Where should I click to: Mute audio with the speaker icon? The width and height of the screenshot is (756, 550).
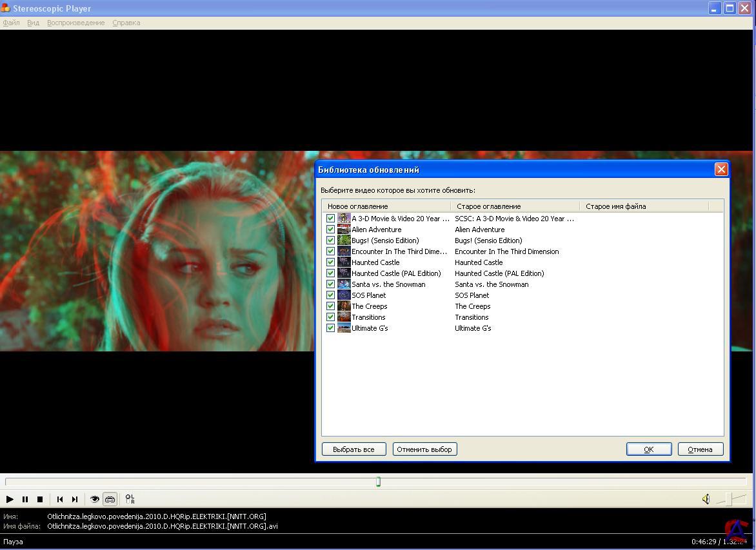(706, 499)
